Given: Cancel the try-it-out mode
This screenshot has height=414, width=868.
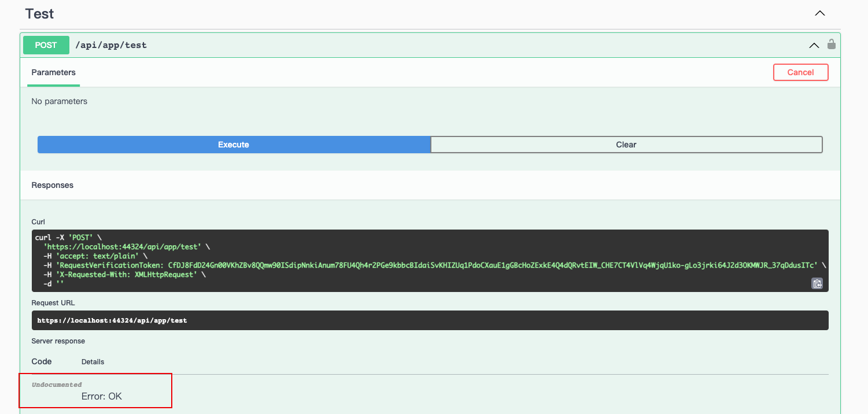Looking at the screenshot, I should [800, 72].
